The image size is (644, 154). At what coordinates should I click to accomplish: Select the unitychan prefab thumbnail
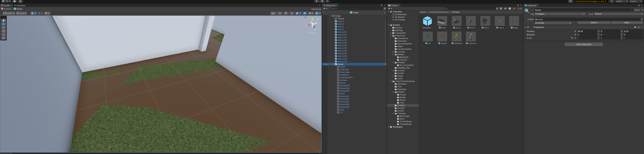point(471,37)
